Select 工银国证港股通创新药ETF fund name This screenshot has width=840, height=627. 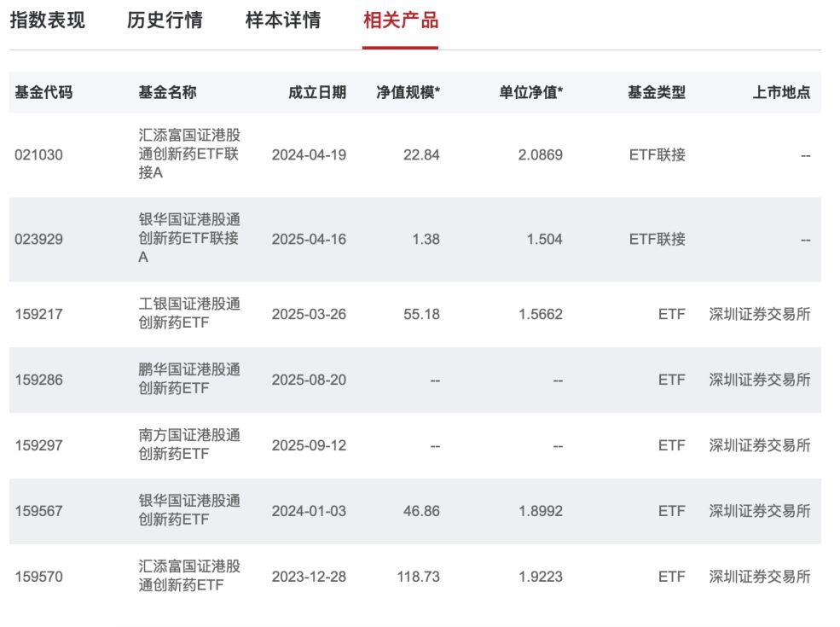click(189, 313)
